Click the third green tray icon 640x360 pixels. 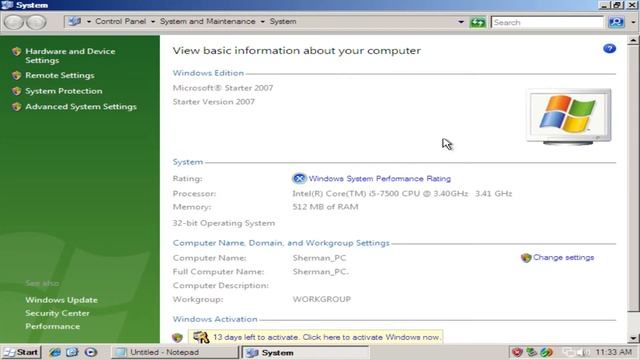pos(546,352)
